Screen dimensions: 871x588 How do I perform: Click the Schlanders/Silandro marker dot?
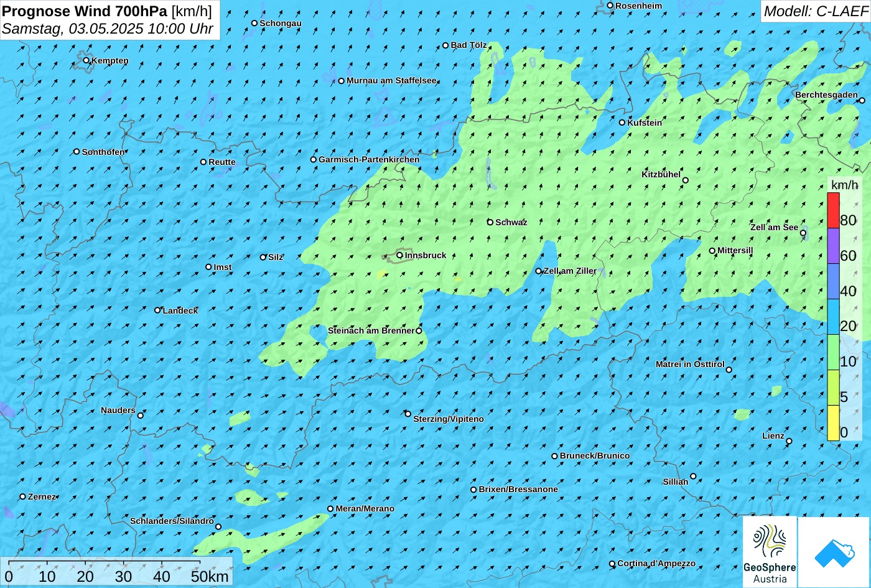tap(218, 527)
